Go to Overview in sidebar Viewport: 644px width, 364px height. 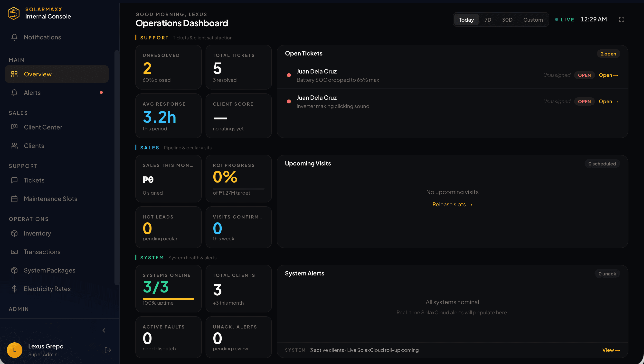point(57,74)
